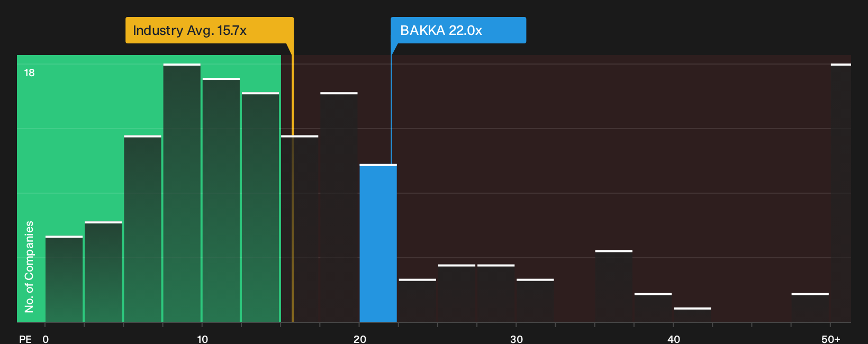Screen dimensions: 868x344
Task: Click the 20 x-axis tick label
Action: coord(360,339)
